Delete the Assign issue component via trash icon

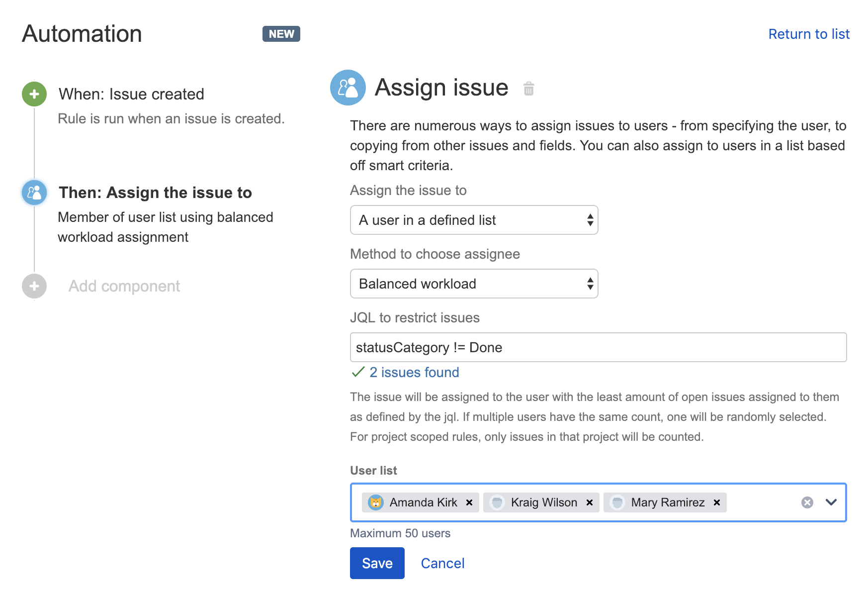coord(528,89)
